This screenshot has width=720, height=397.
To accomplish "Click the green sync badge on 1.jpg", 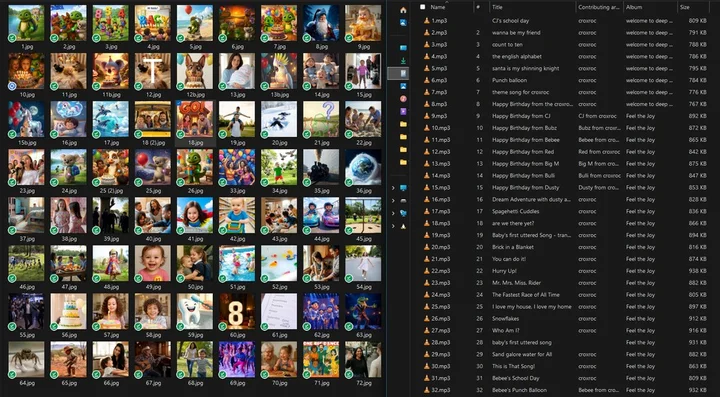I will pos(12,38).
